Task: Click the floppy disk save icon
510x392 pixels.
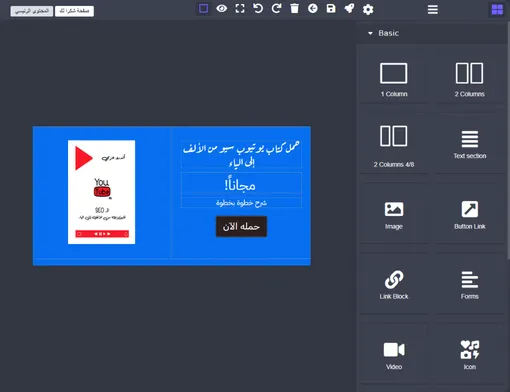Action: coord(331,9)
